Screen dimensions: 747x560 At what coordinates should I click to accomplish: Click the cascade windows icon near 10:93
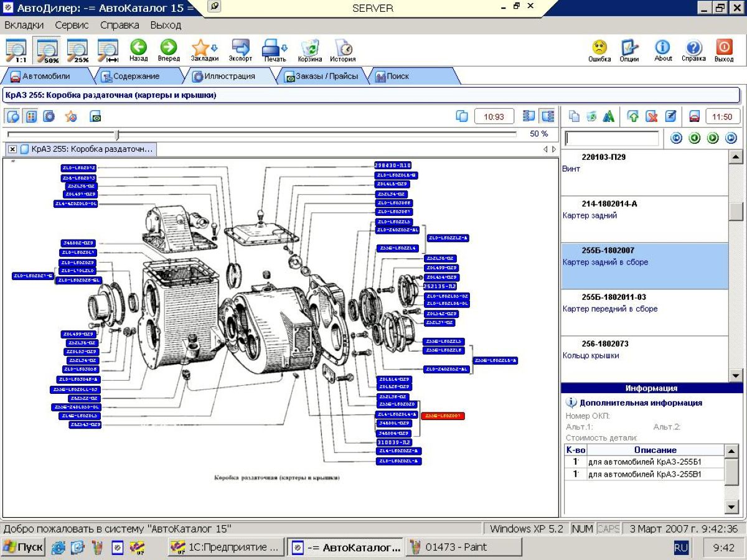pos(462,116)
